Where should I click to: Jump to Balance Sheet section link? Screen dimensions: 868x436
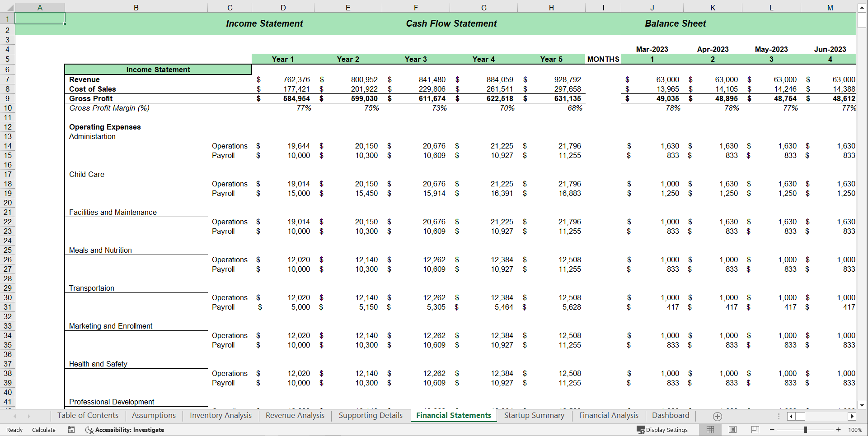pyautogui.click(x=675, y=23)
